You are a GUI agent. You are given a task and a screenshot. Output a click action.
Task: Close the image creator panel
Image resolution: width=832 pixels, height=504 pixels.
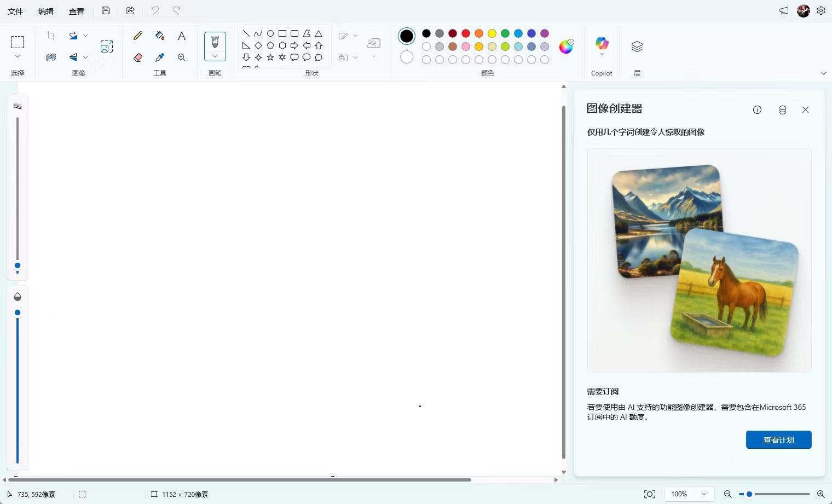pos(805,109)
